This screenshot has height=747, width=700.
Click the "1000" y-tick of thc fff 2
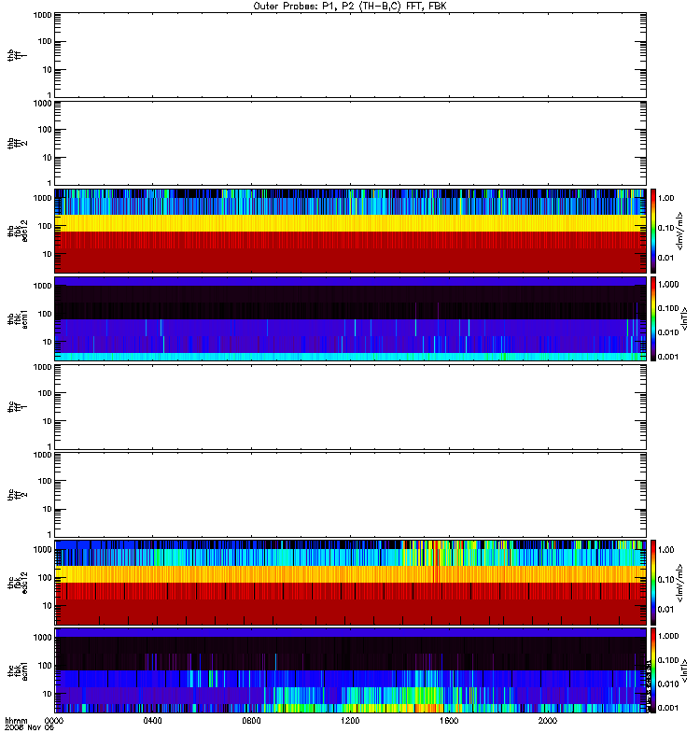42,455
